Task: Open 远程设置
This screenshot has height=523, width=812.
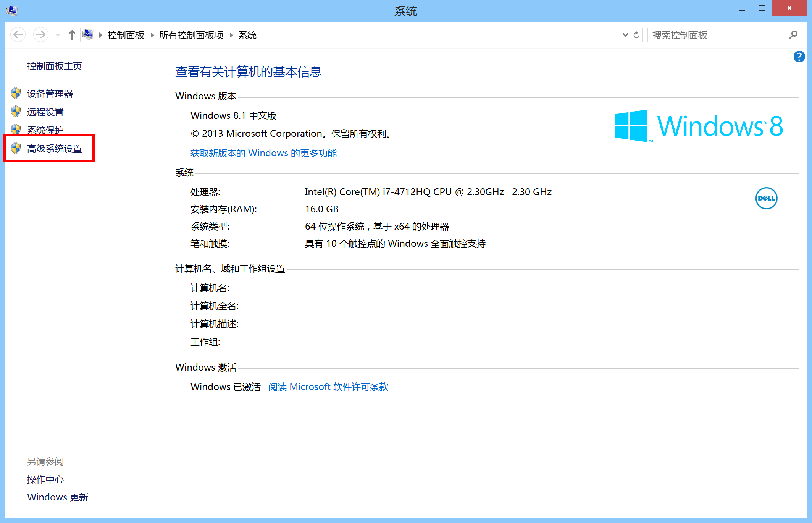Action: tap(45, 112)
